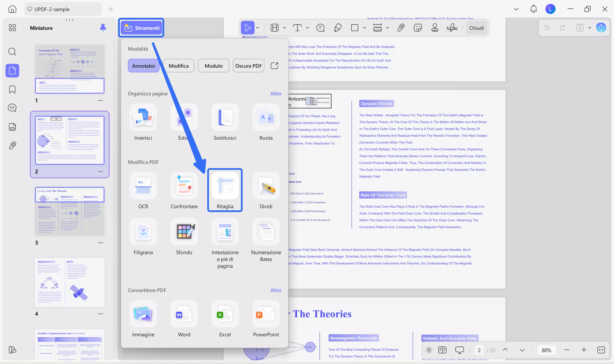Select the highlight text tool

click(x=275, y=27)
